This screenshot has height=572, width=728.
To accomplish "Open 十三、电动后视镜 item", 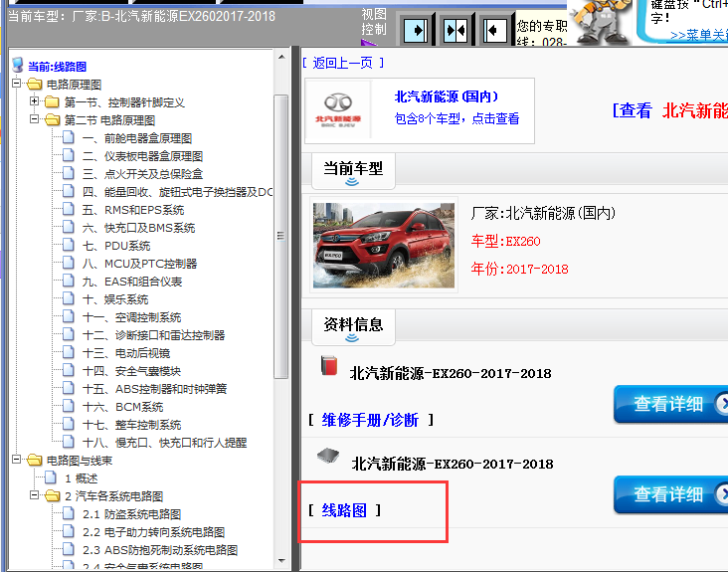I will coord(126,353).
